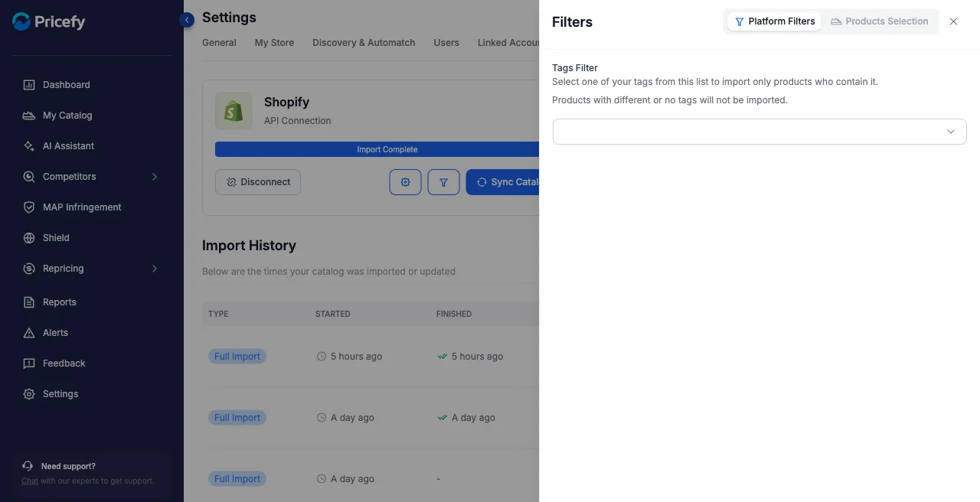Open Reports in the sidebar
The height and width of the screenshot is (502, 980).
(x=59, y=302)
